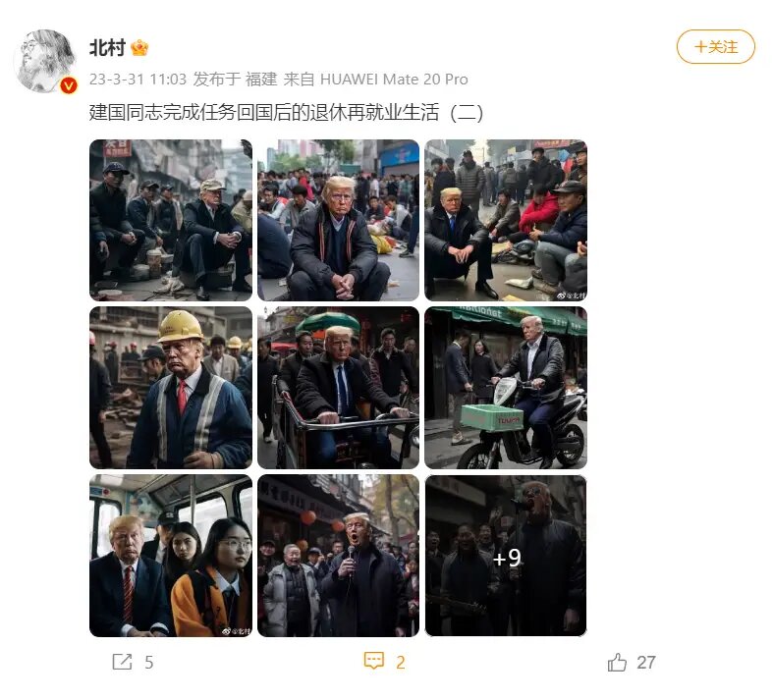Viewport: 772px width, 700px height.
Task: Open the yellow hard hat photo
Action: click(170, 388)
